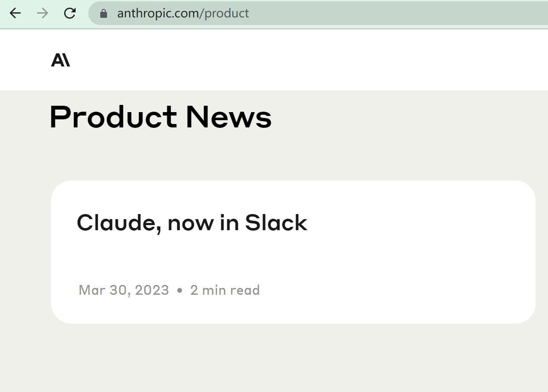Click the word "Slack" in the card title

(x=276, y=223)
